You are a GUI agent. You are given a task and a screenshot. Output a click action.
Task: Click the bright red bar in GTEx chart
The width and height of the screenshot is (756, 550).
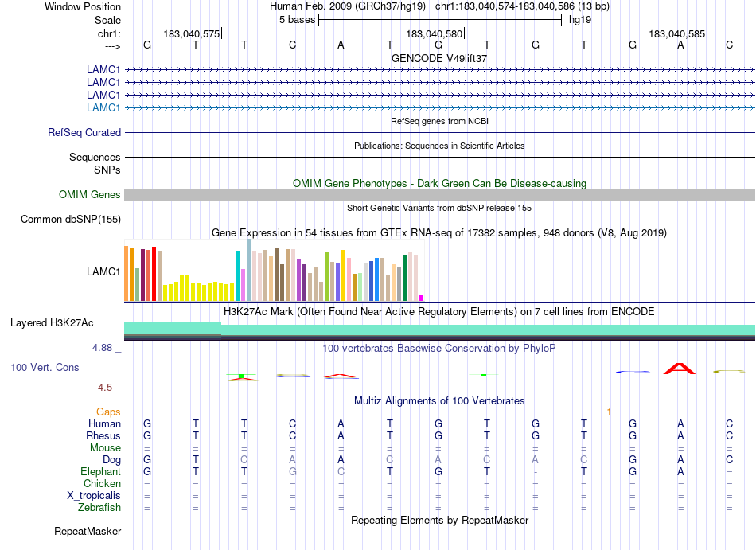click(x=154, y=274)
